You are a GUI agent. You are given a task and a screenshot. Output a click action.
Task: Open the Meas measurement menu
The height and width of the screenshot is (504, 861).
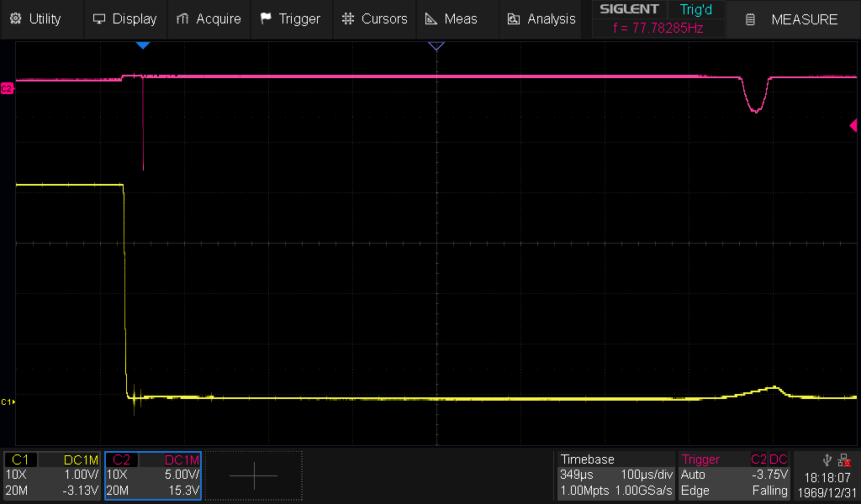pos(451,18)
